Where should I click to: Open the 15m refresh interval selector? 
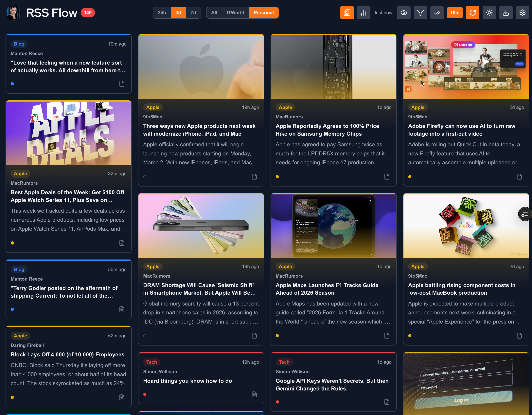[x=454, y=13]
